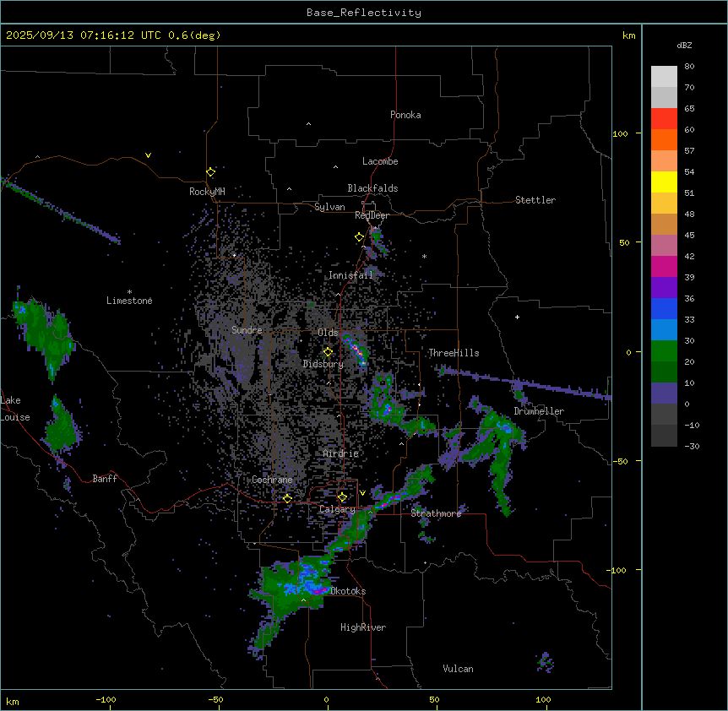The height and width of the screenshot is (711, 728).
Task: Select the green 30-20 dBZ legend swatch
Action: pos(664,351)
